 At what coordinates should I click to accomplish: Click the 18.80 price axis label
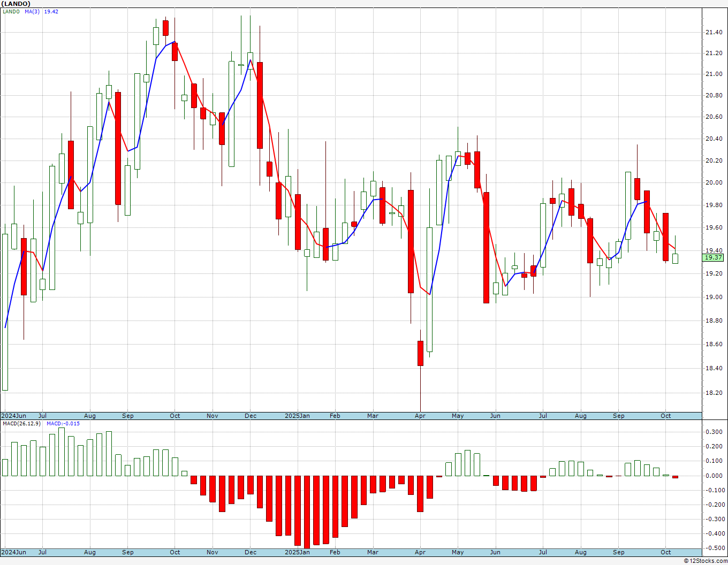click(x=713, y=320)
